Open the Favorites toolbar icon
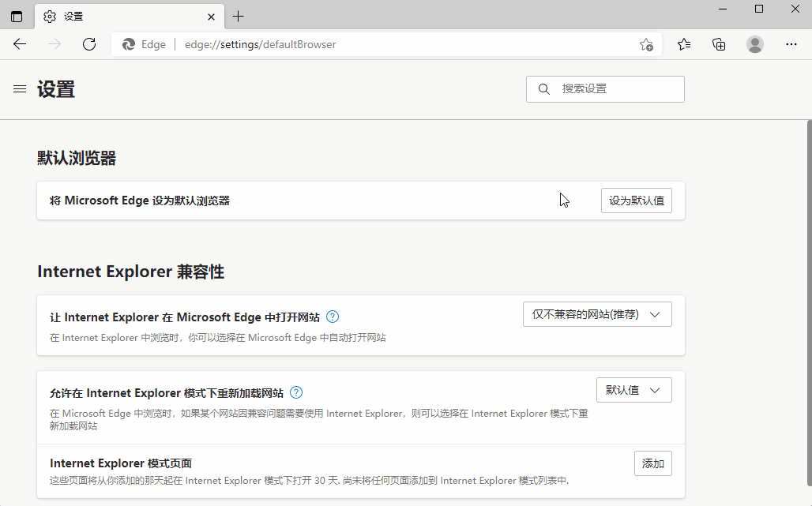Screen dimensions: 812x506 tap(684, 44)
